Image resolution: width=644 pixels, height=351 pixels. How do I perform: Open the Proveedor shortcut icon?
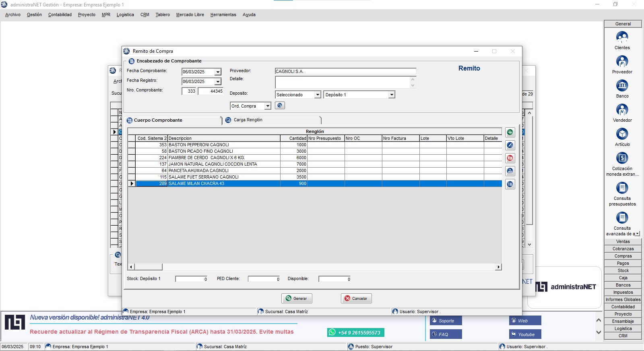(622, 61)
